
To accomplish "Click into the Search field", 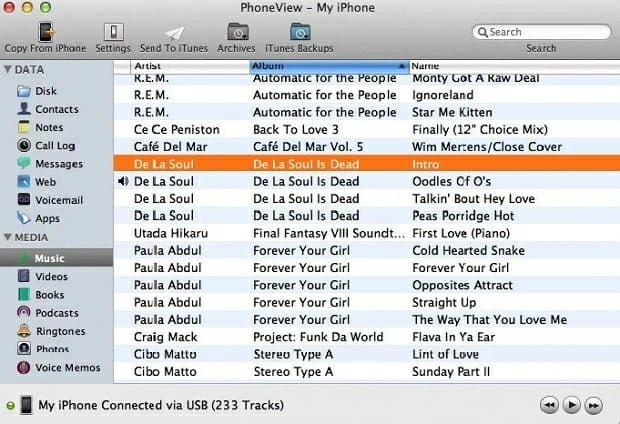I will click(x=547, y=32).
